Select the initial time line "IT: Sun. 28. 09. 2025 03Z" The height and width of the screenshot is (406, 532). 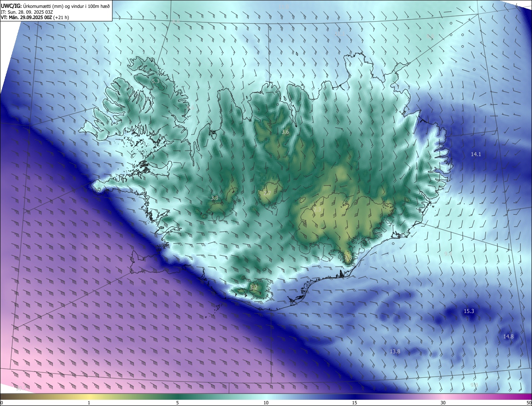point(26,12)
